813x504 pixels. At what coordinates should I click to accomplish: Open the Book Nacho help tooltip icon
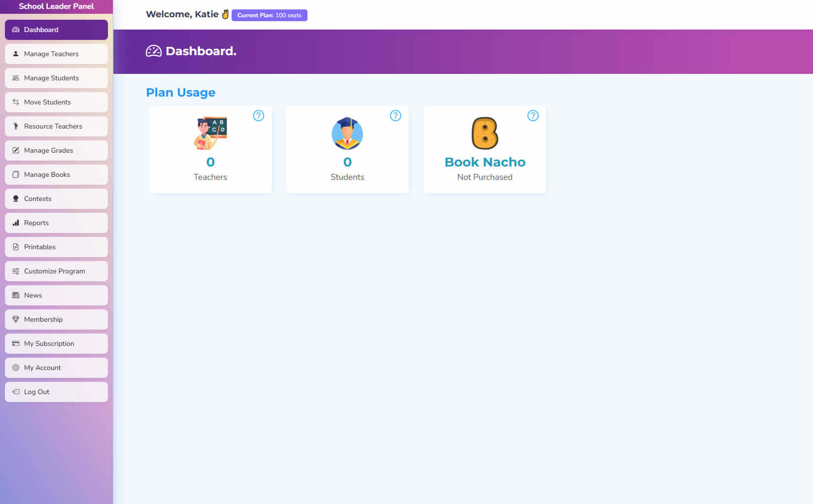533,116
